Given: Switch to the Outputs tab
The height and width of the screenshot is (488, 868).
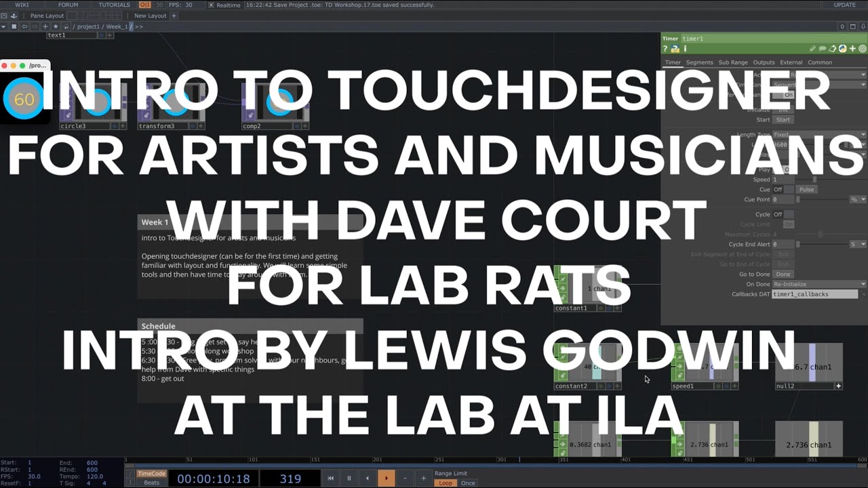Looking at the screenshot, I should coord(764,62).
